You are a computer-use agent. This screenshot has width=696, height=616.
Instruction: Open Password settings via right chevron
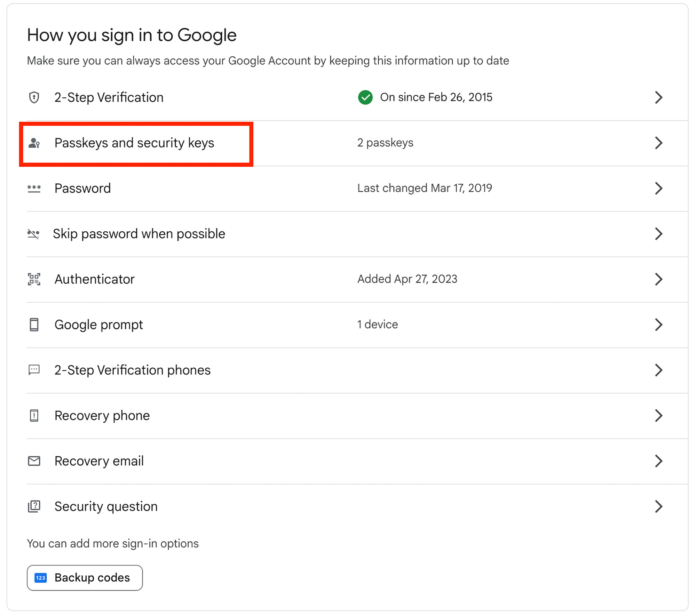click(x=658, y=189)
